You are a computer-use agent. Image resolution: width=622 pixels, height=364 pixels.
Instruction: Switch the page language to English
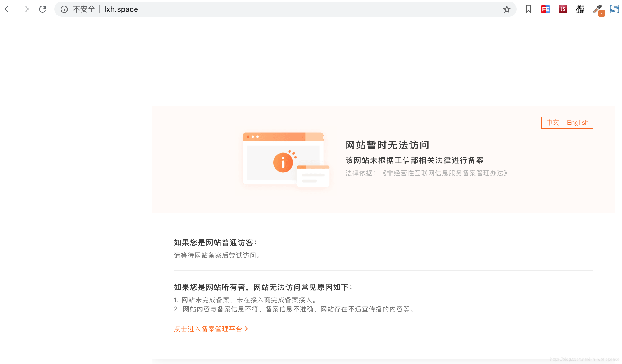[x=578, y=122]
